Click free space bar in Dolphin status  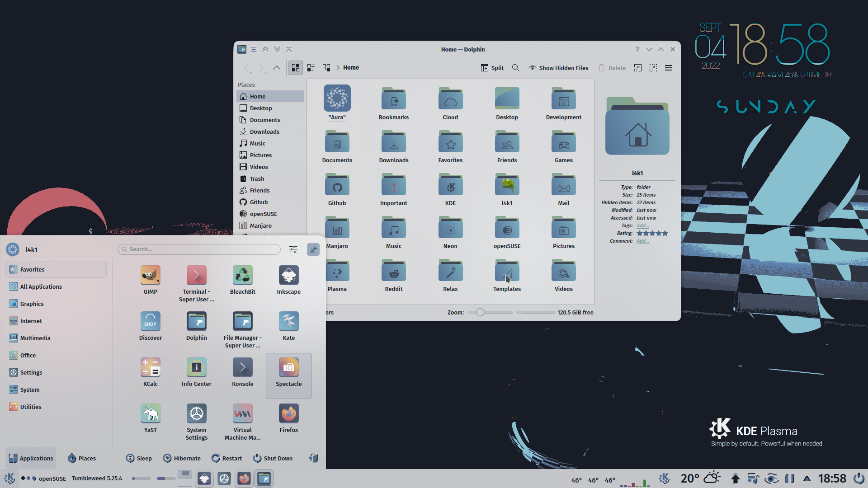coord(536,312)
